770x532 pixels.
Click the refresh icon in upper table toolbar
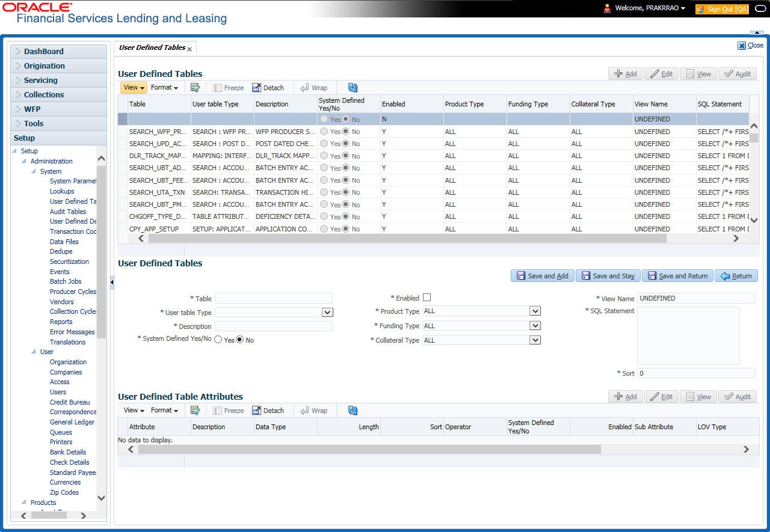click(x=353, y=88)
